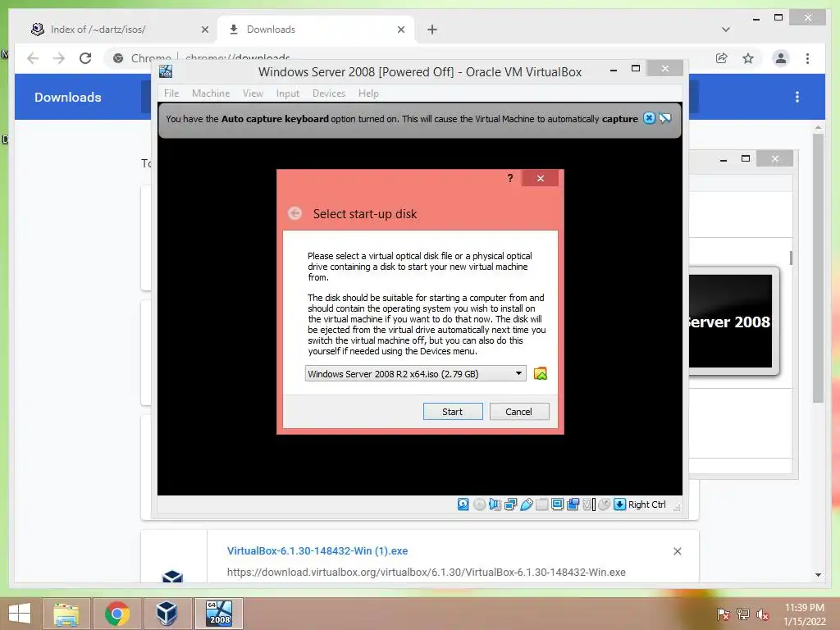Viewport: 840px width, 630px height.
Task: Click the mouse integration icon in status bar
Action: click(x=605, y=504)
